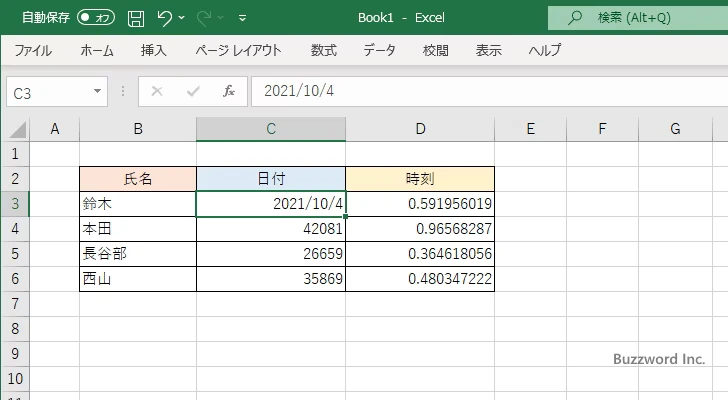728x400 pixels.
Task: Click inside the formula bar showing 2021/10/4
Action: coord(480,91)
